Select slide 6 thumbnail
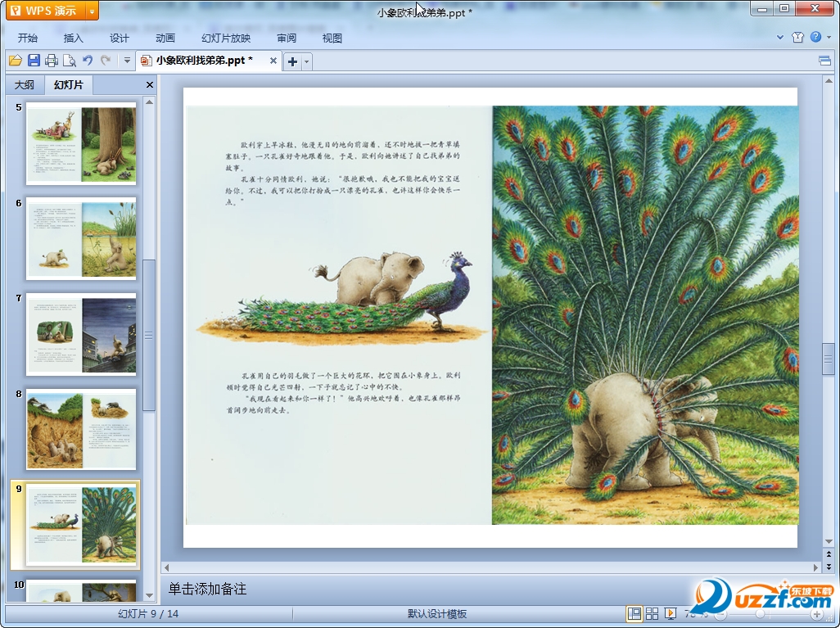Image resolution: width=840 pixels, height=628 pixels. click(81, 239)
